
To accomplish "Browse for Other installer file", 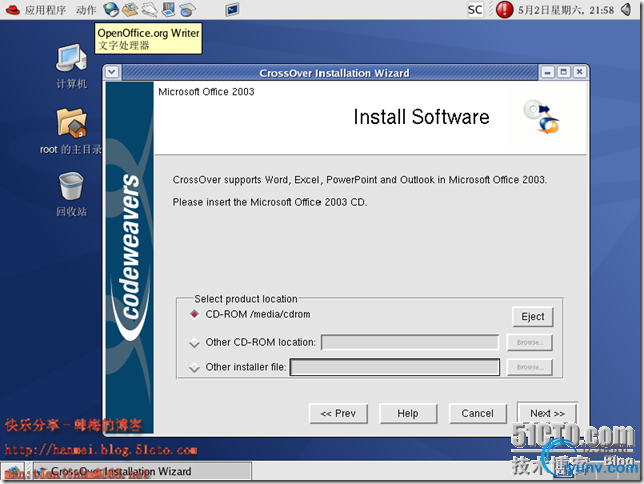I will click(x=530, y=367).
